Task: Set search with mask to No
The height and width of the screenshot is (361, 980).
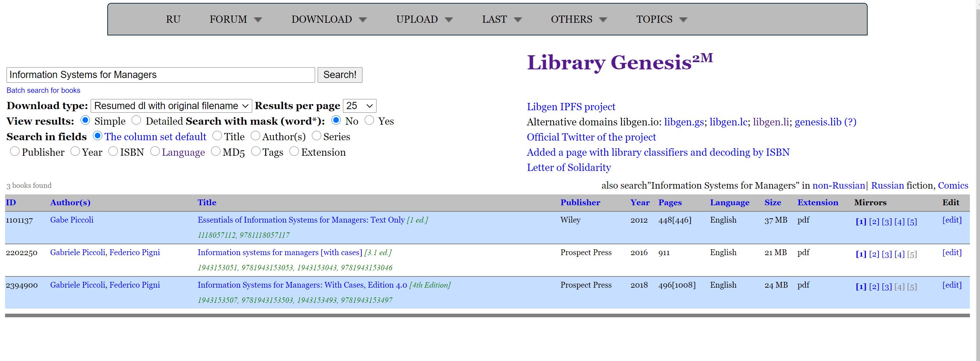Action: pyautogui.click(x=336, y=121)
